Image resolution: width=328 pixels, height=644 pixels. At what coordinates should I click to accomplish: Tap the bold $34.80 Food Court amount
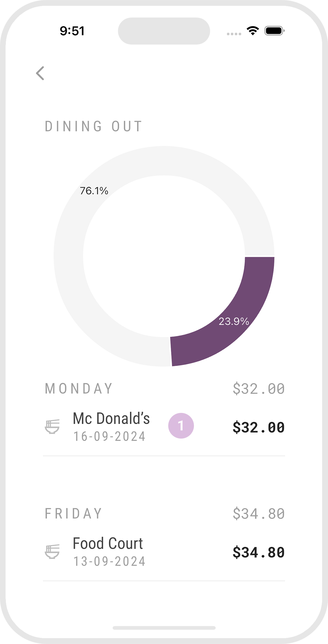258,552
